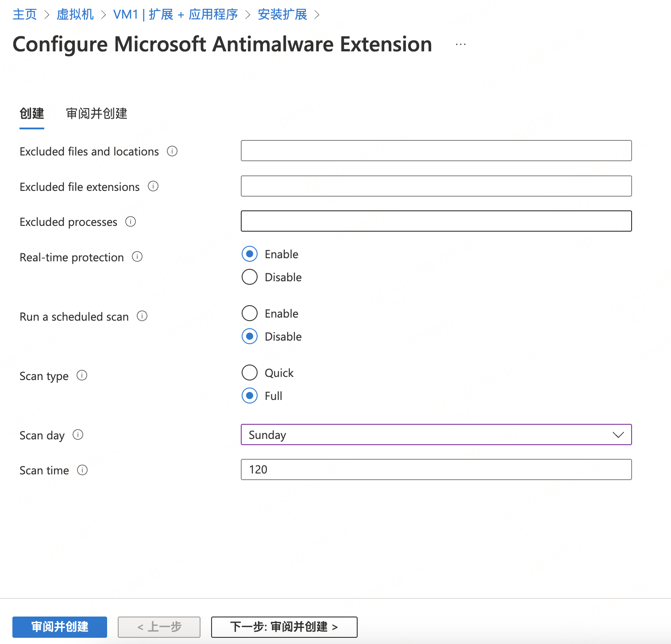The image size is (671, 644).
Task: Click the blue 审阅并创建 button
Action: click(60, 627)
